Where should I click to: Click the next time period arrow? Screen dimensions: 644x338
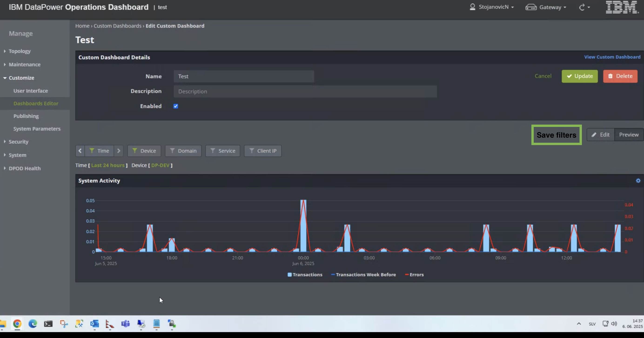tap(119, 151)
